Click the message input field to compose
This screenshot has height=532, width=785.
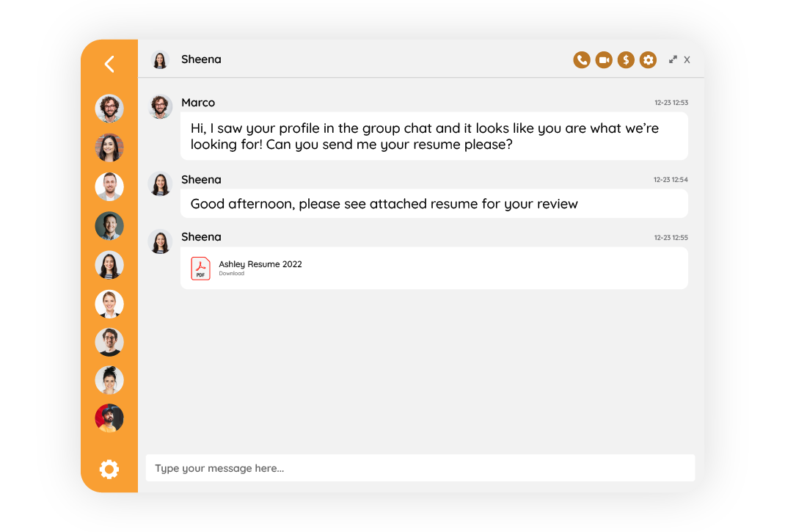418,468
